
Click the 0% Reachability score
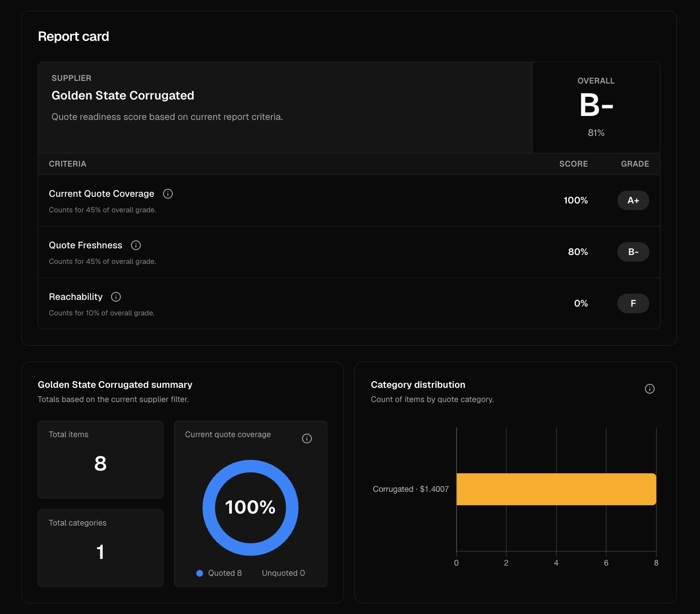pyautogui.click(x=581, y=303)
